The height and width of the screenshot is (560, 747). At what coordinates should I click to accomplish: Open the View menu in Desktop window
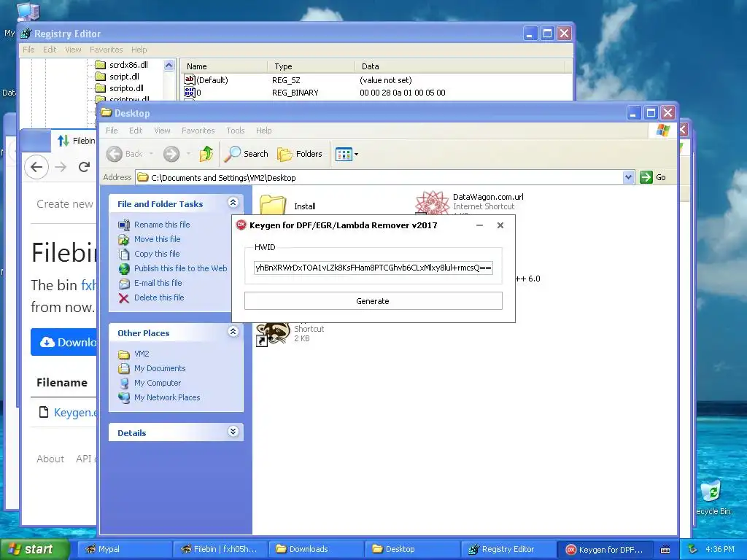click(x=162, y=131)
